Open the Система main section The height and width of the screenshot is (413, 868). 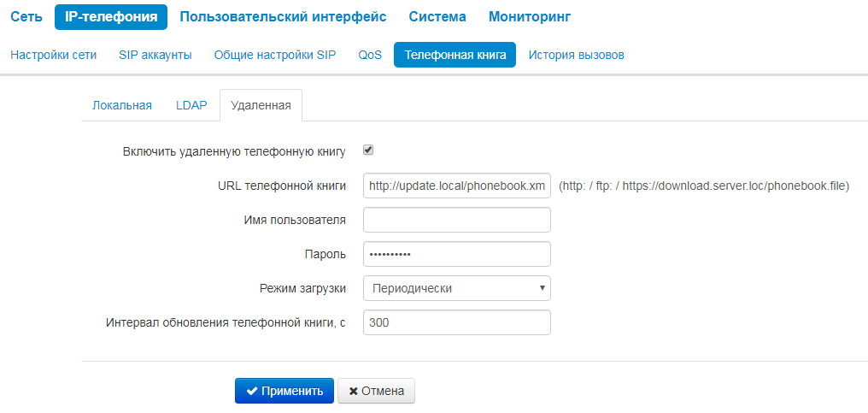click(437, 16)
